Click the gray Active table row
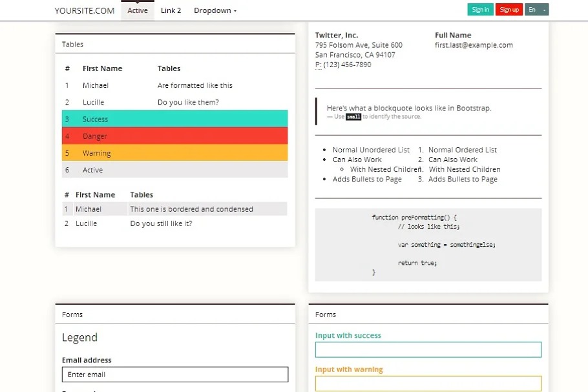The width and height of the screenshot is (588, 392). click(174, 170)
